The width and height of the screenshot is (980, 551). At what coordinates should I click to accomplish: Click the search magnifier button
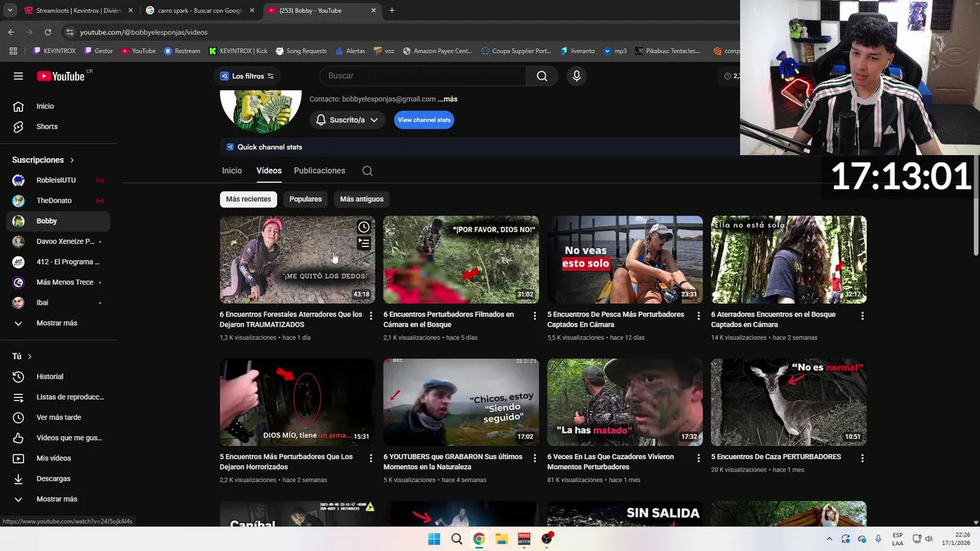point(542,76)
